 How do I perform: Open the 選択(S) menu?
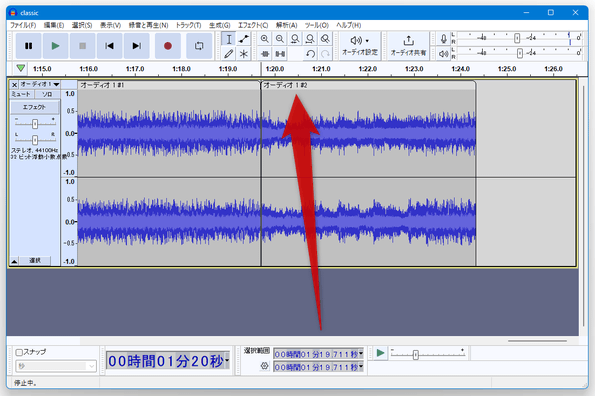click(82, 25)
